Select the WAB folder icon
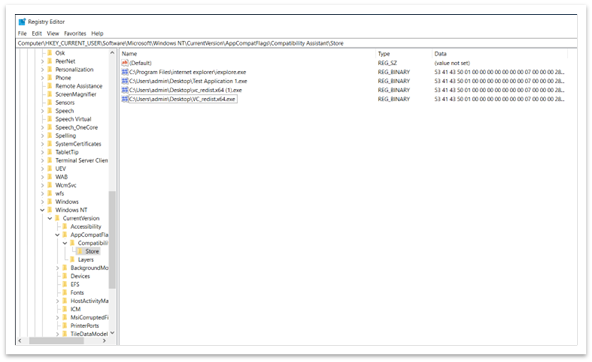The height and width of the screenshot is (362, 592). (50, 177)
